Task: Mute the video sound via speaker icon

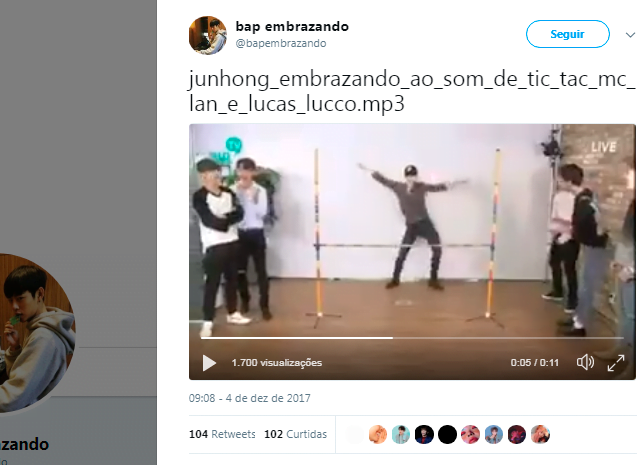Action: (x=585, y=363)
